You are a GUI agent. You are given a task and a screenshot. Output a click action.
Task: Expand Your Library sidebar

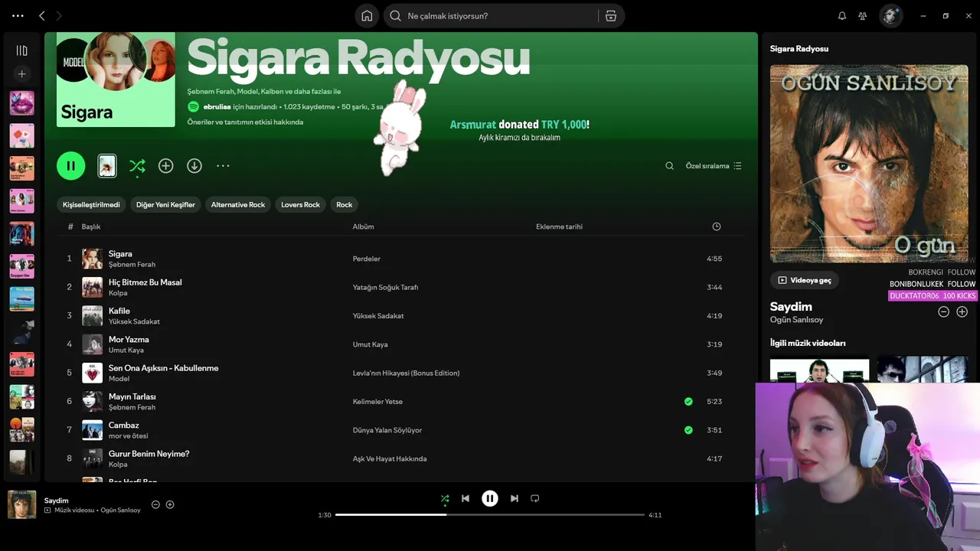(x=21, y=51)
